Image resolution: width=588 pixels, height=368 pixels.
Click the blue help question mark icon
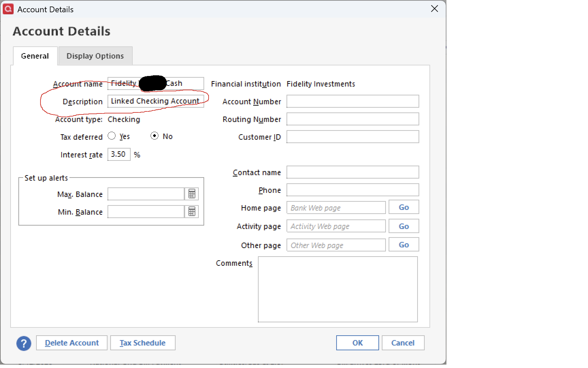[x=24, y=343]
